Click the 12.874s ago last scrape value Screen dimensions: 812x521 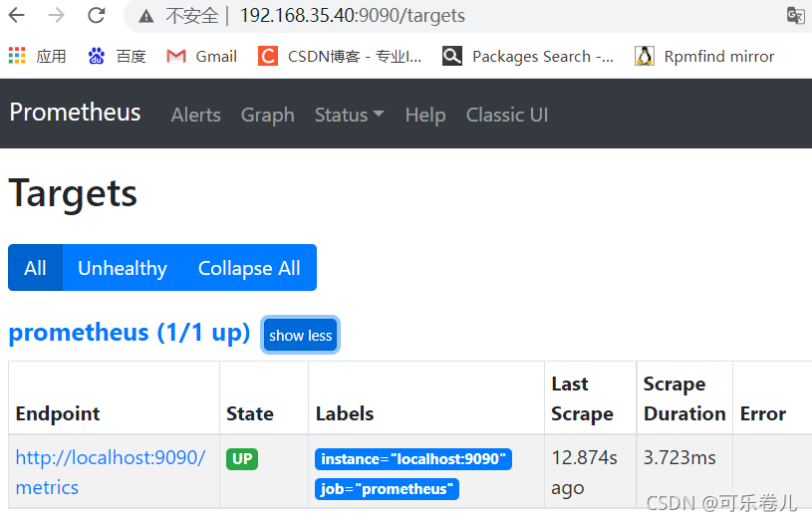(584, 472)
